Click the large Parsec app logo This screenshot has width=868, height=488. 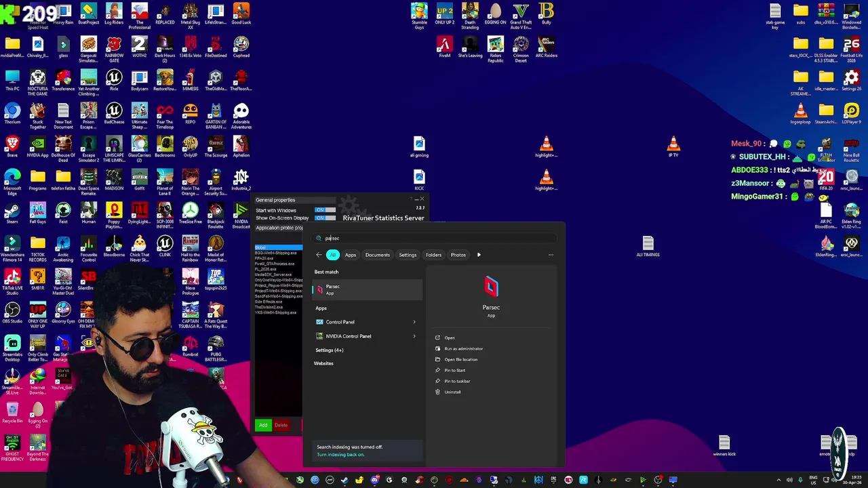pos(491,287)
